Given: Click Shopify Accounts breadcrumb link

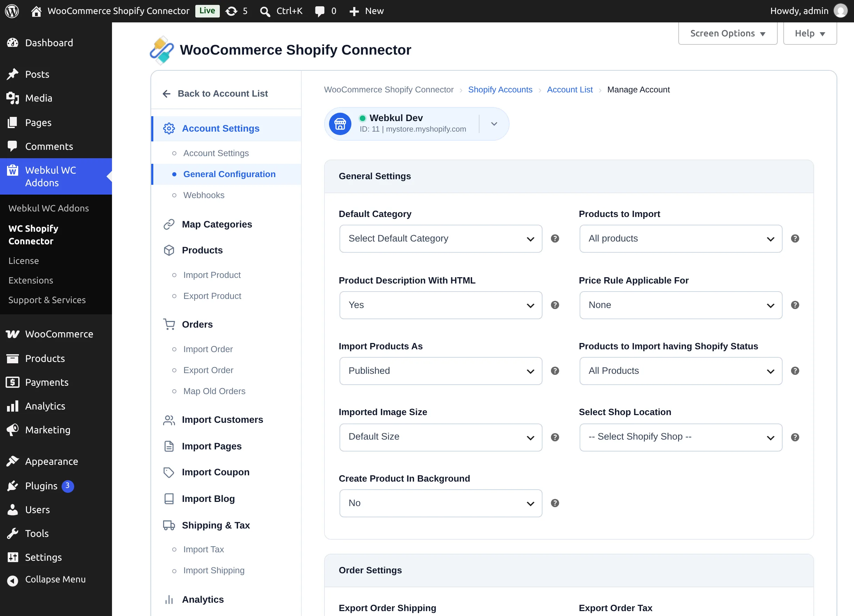Looking at the screenshot, I should 500,90.
